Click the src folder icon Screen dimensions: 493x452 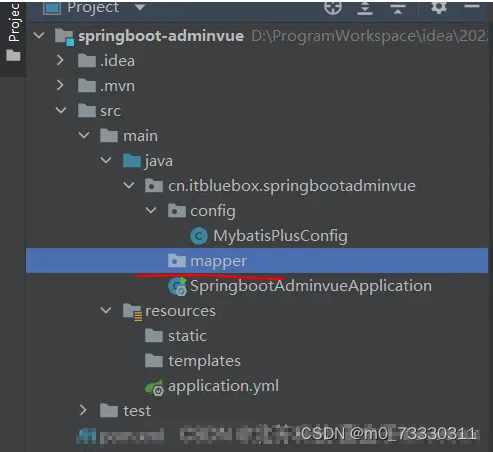(87, 111)
